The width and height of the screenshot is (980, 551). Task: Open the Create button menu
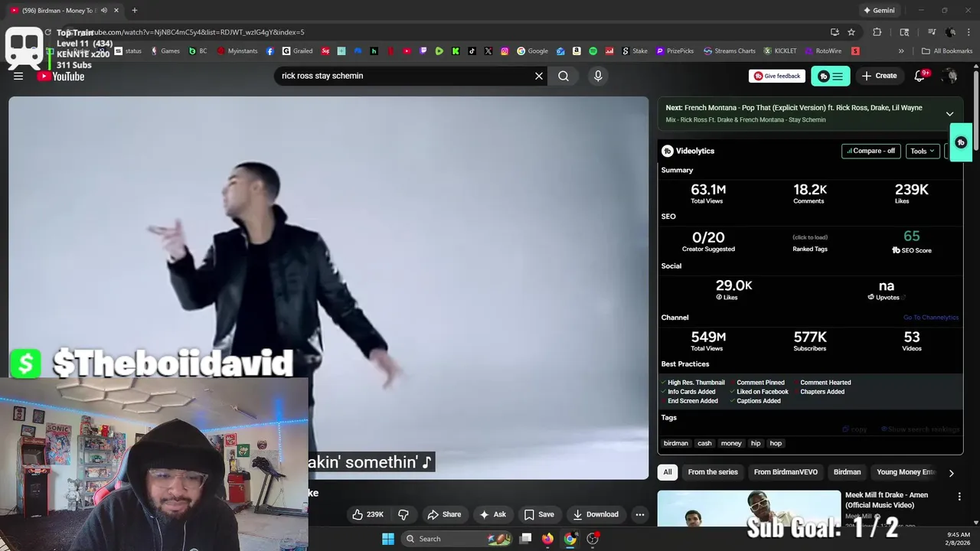coord(879,76)
